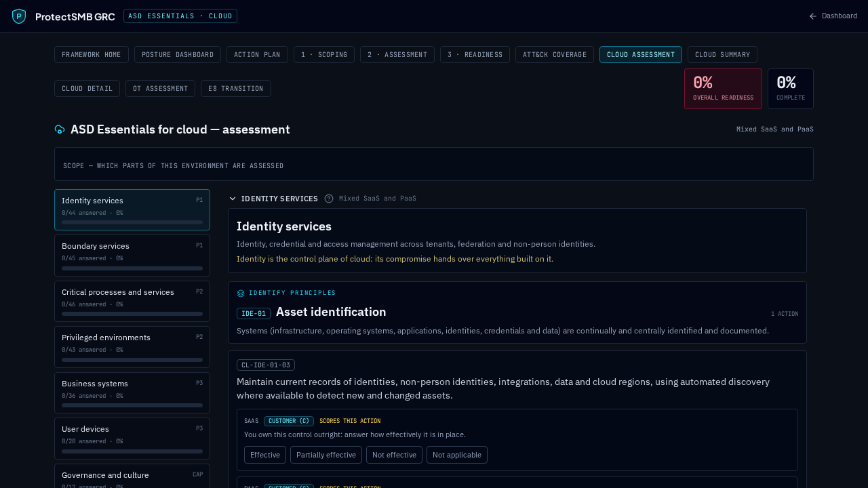
Task: Open Critical processes and services section
Action: pos(132,302)
